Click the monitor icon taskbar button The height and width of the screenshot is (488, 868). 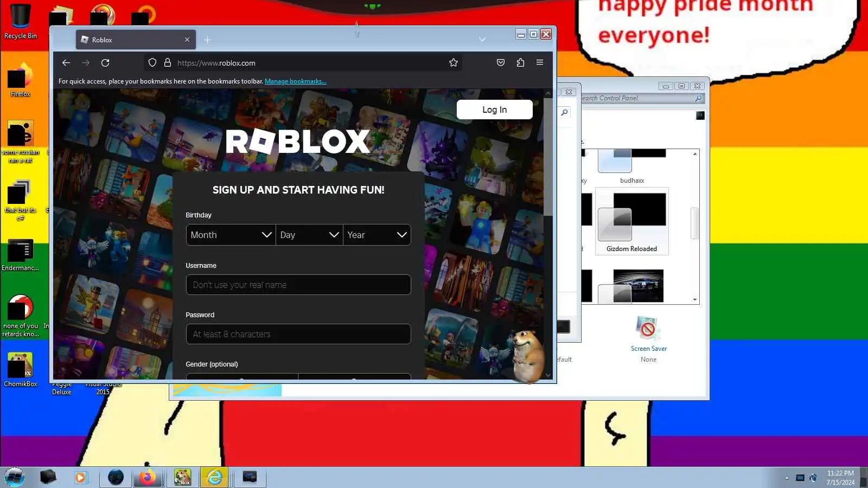(250, 477)
